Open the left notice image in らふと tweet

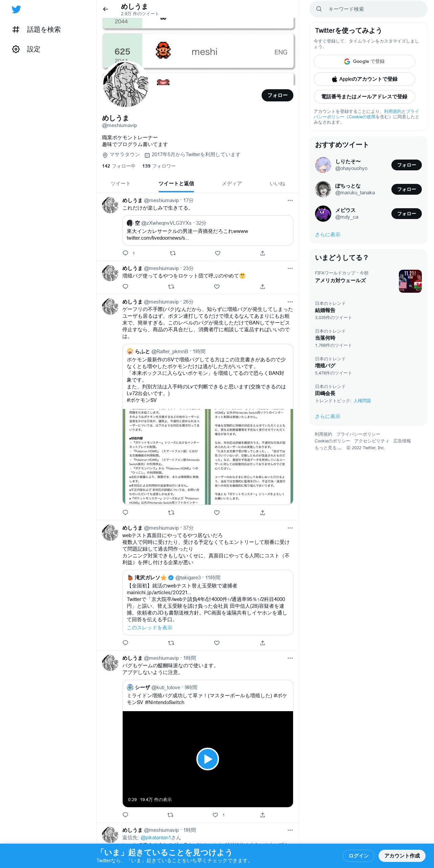pos(165,457)
